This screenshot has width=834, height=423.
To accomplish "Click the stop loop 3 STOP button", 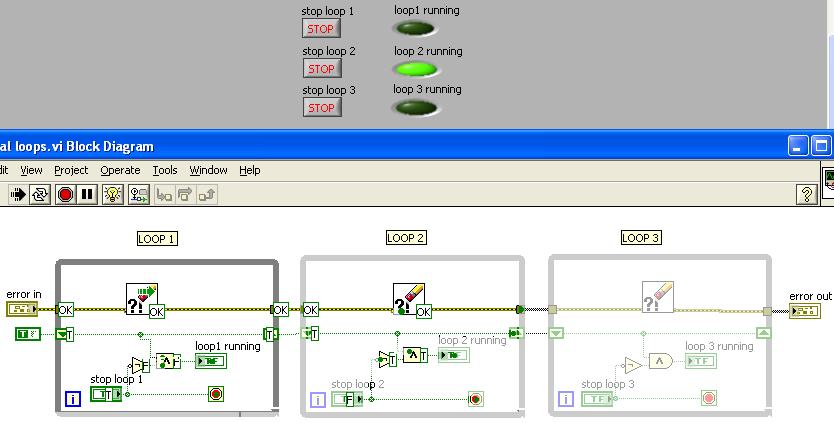I will tap(322, 108).
